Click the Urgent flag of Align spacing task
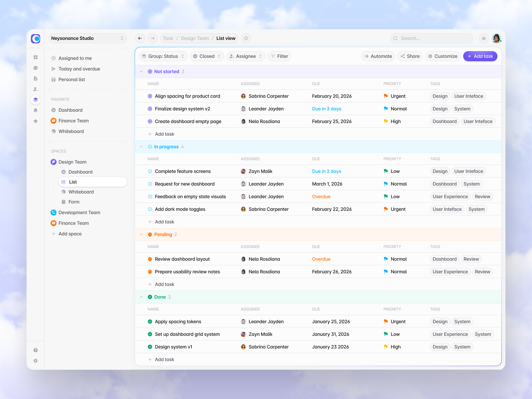 386,96
